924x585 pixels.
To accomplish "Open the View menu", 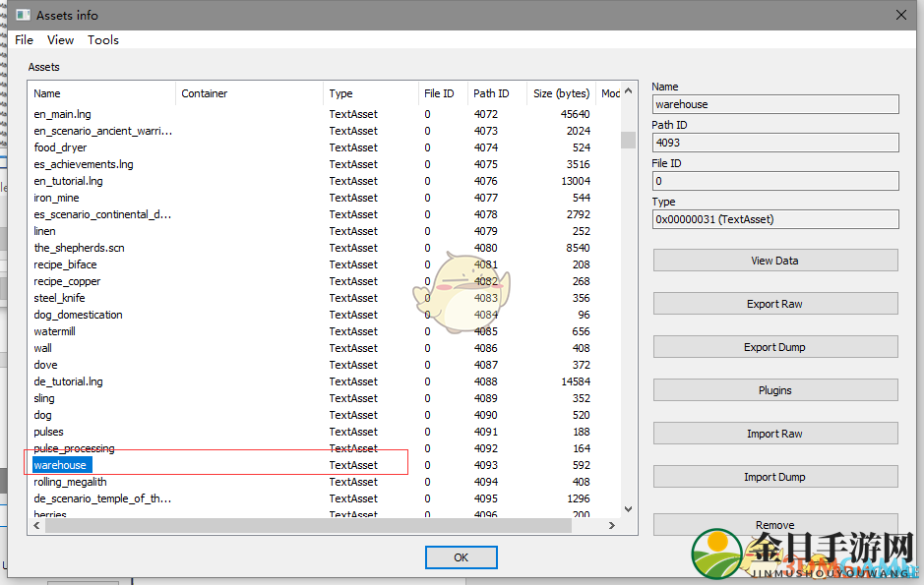I will [x=60, y=40].
